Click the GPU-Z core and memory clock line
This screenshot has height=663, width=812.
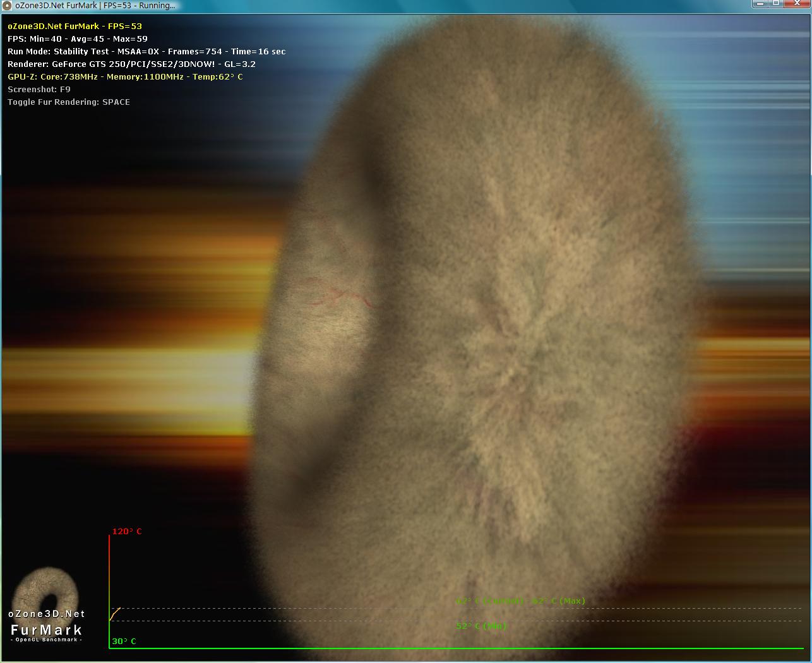click(125, 76)
